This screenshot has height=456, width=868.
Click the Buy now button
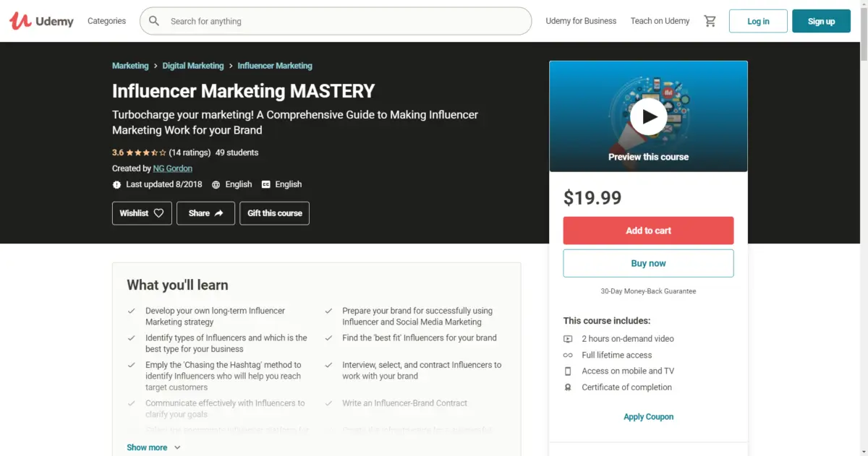click(648, 263)
